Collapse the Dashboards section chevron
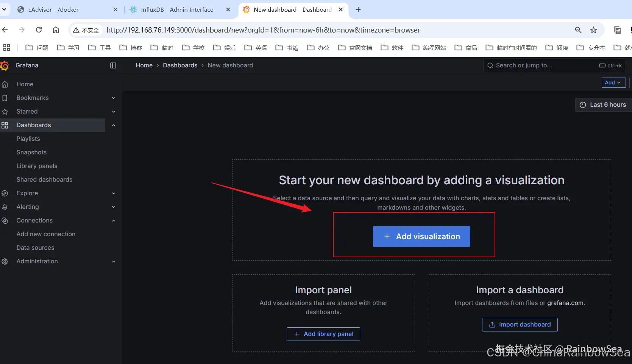The width and height of the screenshot is (632, 364). click(114, 125)
